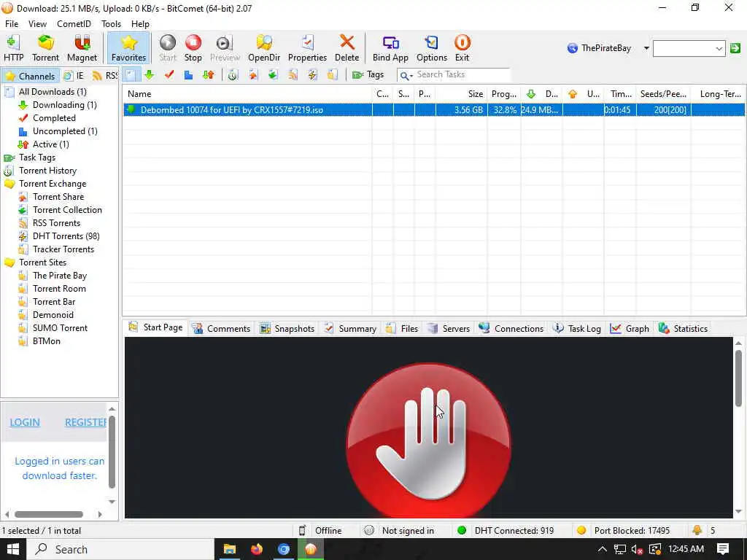747x560 pixels.
Task: Switch to the IE sidebar tab
Action: (74, 76)
